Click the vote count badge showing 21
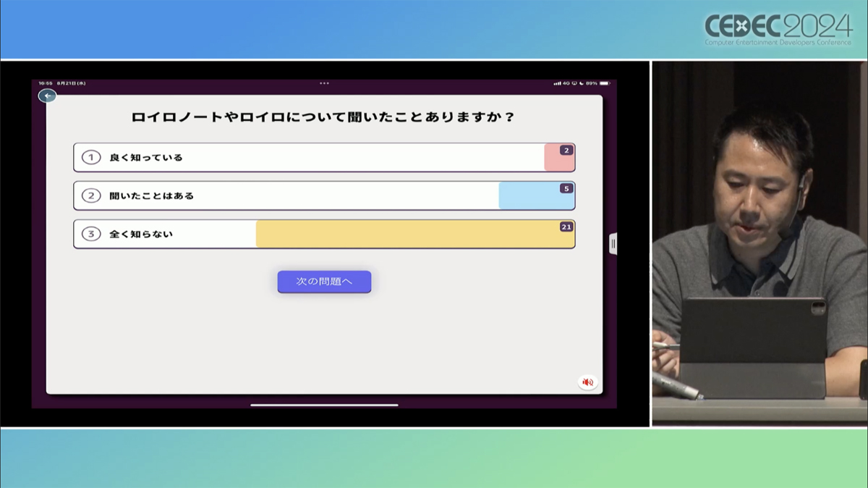This screenshot has width=868, height=488. pos(566,227)
